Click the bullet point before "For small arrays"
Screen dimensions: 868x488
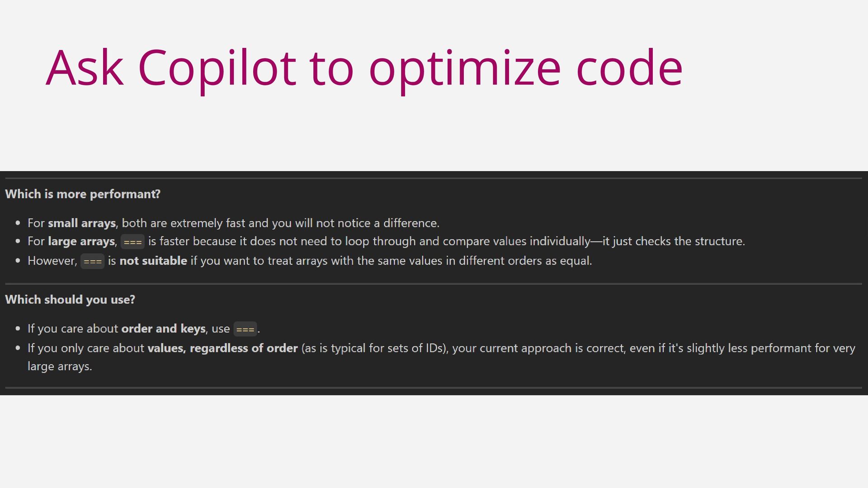coord(18,223)
